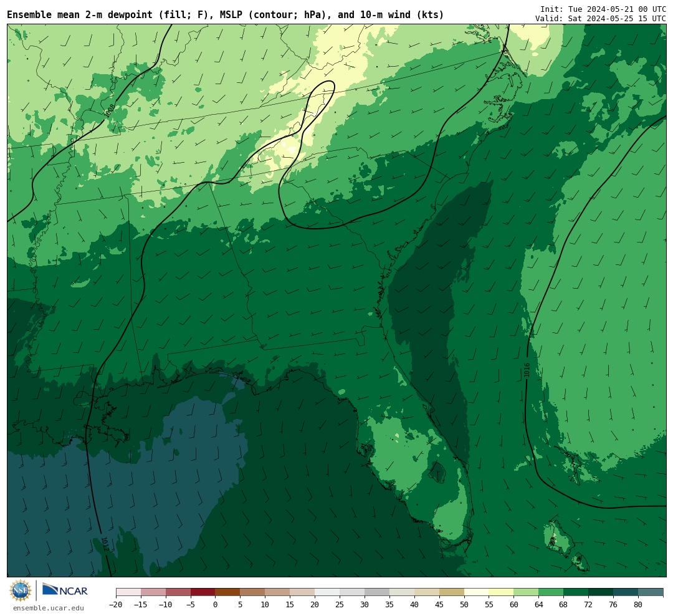This screenshot has height=616, width=673.
Task: Pick the beige 40 to 45 colorbar swatch
Action: 427,592
